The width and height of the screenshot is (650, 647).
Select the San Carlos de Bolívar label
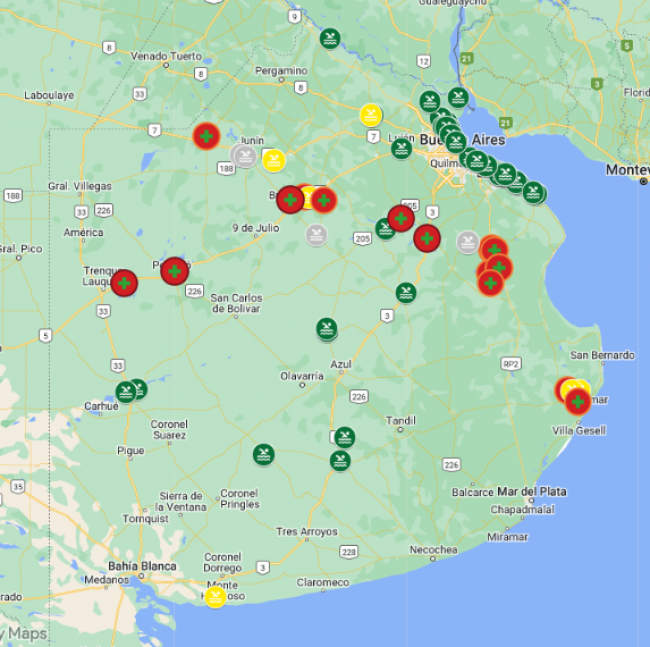(x=236, y=303)
